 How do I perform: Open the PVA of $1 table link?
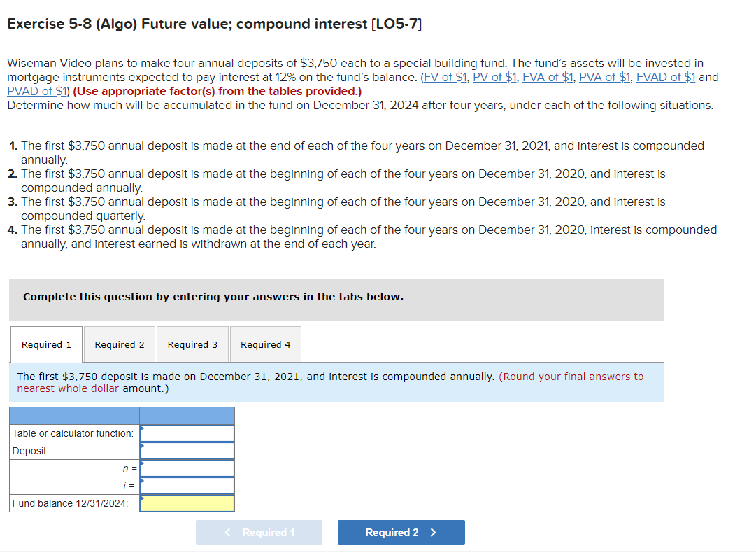pos(604,77)
